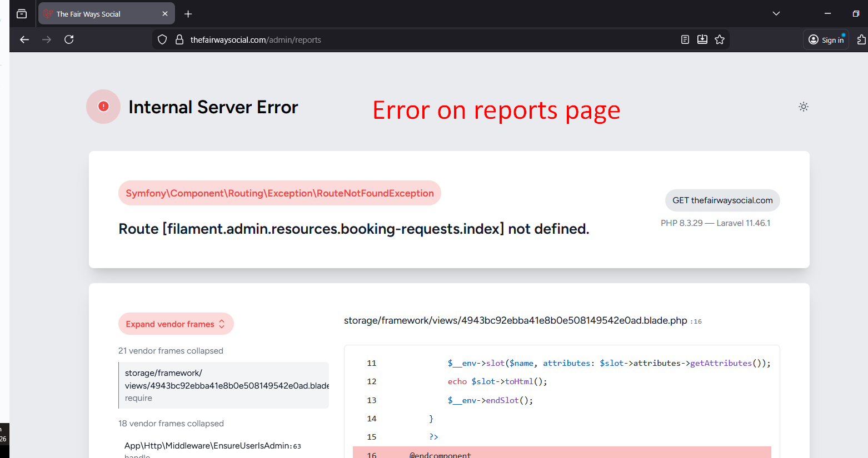
Task: Click the Sign in button
Action: click(x=826, y=39)
